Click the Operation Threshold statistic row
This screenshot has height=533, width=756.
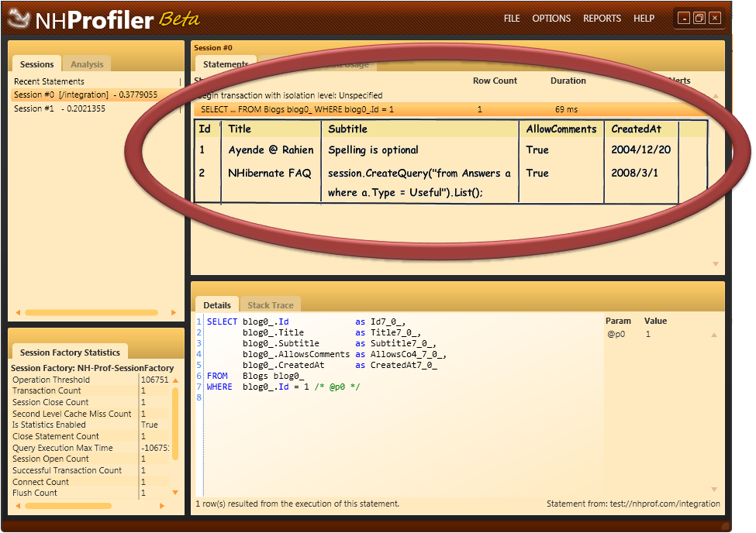pos(91,380)
